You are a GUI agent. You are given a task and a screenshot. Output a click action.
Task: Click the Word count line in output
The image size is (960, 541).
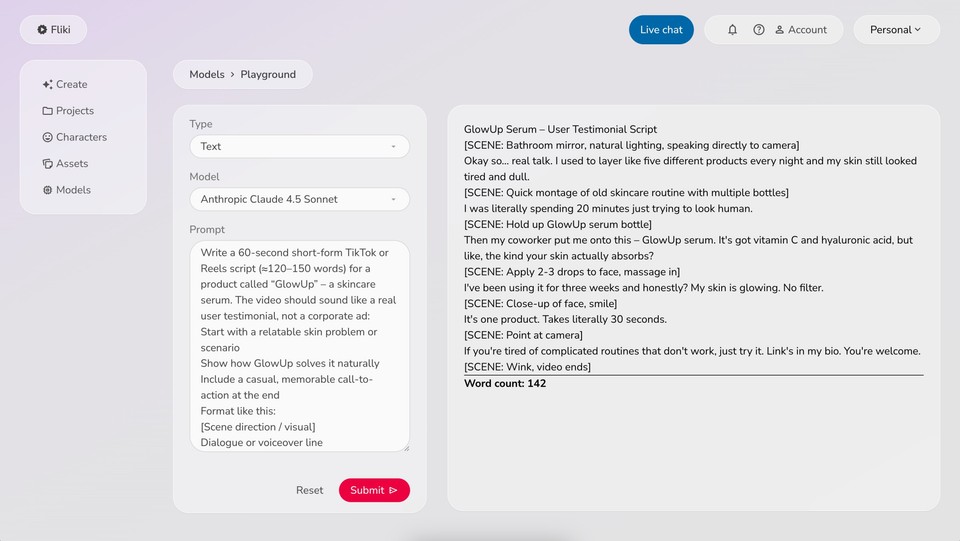pos(505,384)
